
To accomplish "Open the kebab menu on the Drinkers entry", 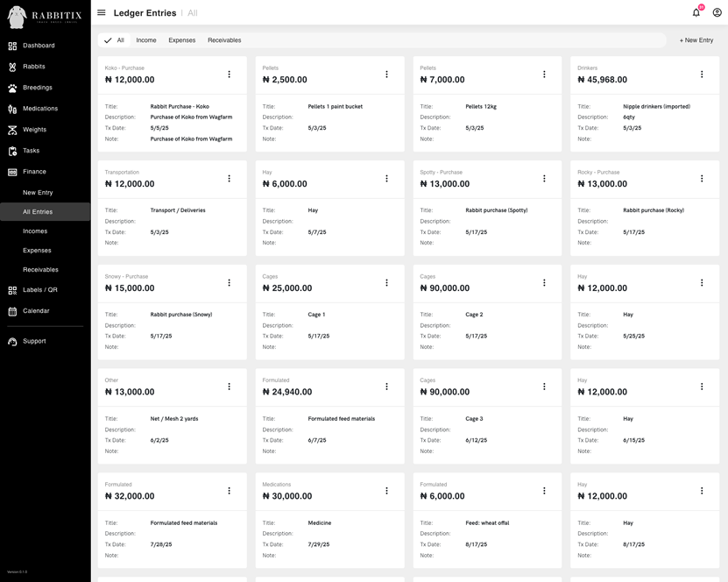I will (x=701, y=75).
